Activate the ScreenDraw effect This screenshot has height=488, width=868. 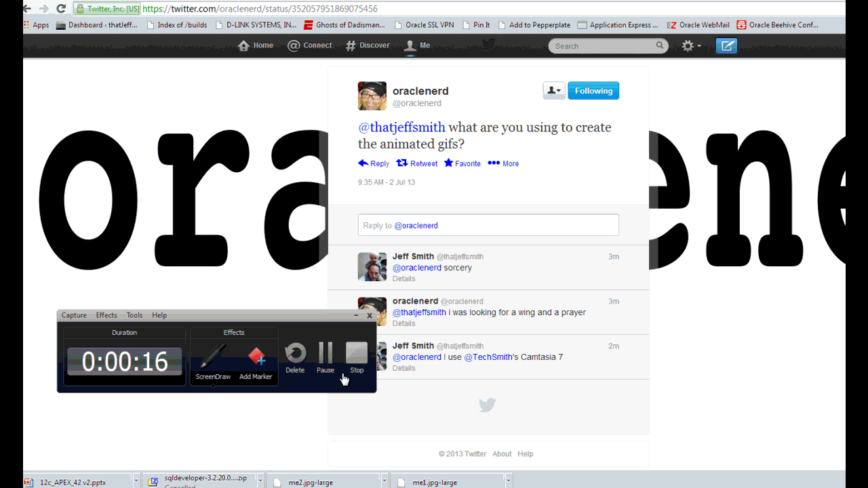pyautogui.click(x=213, y=361)
